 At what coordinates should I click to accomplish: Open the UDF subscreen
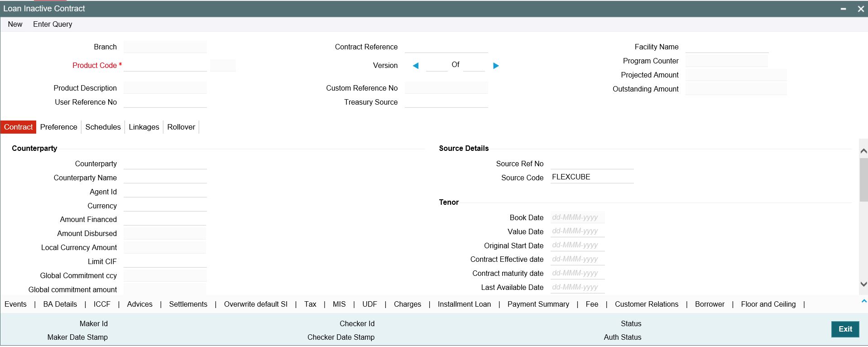click(x=369, y=304)
